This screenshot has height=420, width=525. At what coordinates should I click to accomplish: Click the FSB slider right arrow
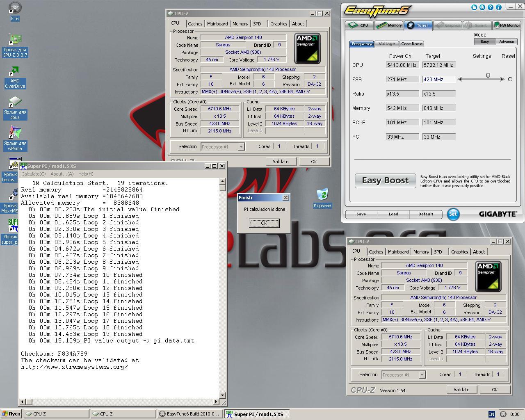click(x=502, y=79)
